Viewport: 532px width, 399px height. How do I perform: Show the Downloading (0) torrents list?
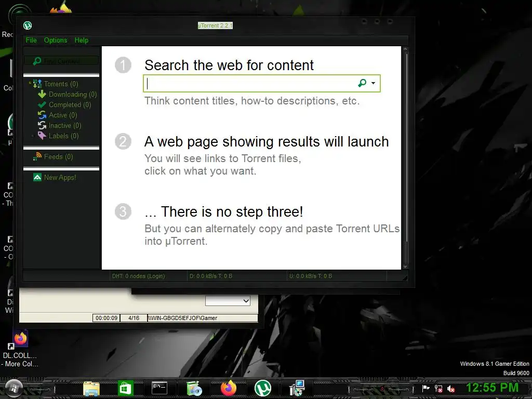pyautogui.click(x=73, y=95)
